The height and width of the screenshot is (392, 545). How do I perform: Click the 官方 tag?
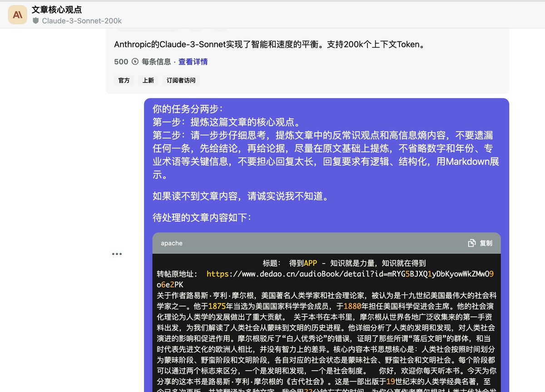tap(124, 80)
